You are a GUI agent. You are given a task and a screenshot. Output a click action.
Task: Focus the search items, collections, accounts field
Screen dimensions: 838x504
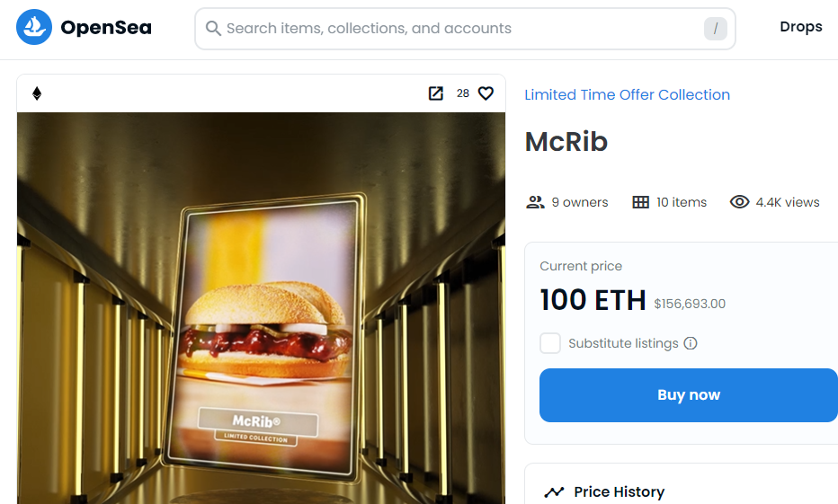pyautogui.click(x=465, y=28)
